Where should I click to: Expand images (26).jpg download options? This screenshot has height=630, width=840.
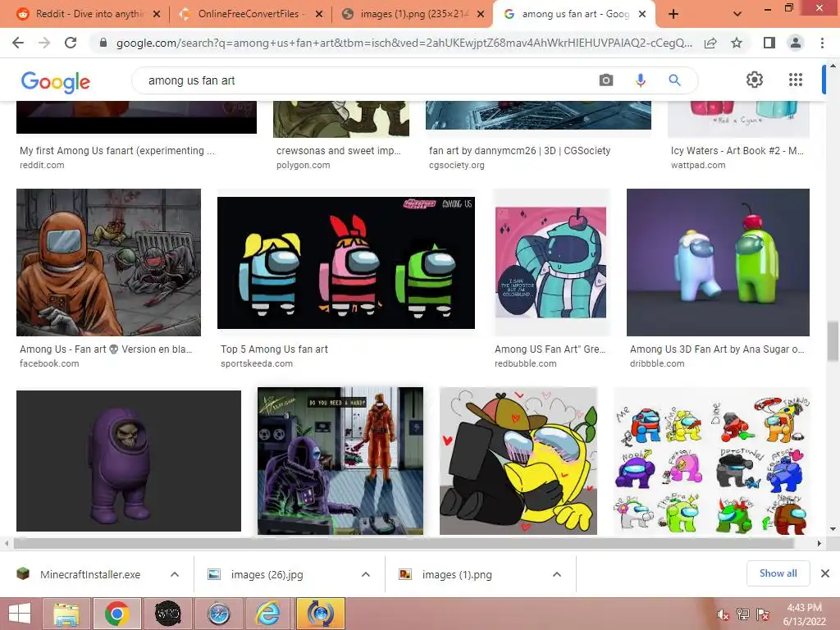(x=366, y=574)
